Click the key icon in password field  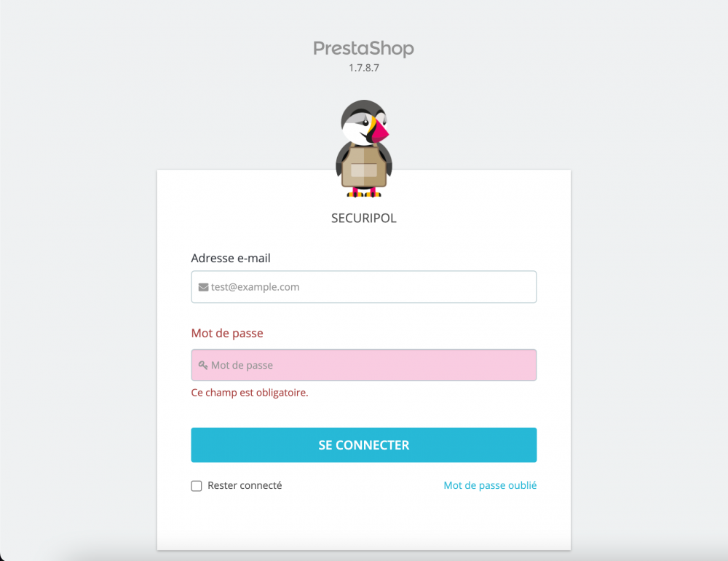pos(203,365)
